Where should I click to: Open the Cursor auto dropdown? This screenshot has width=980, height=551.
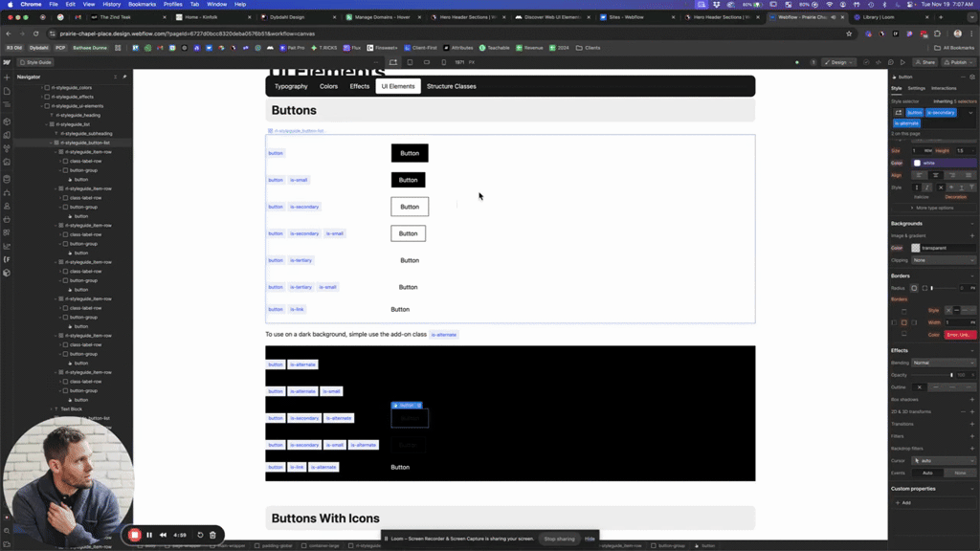[946, 460]
